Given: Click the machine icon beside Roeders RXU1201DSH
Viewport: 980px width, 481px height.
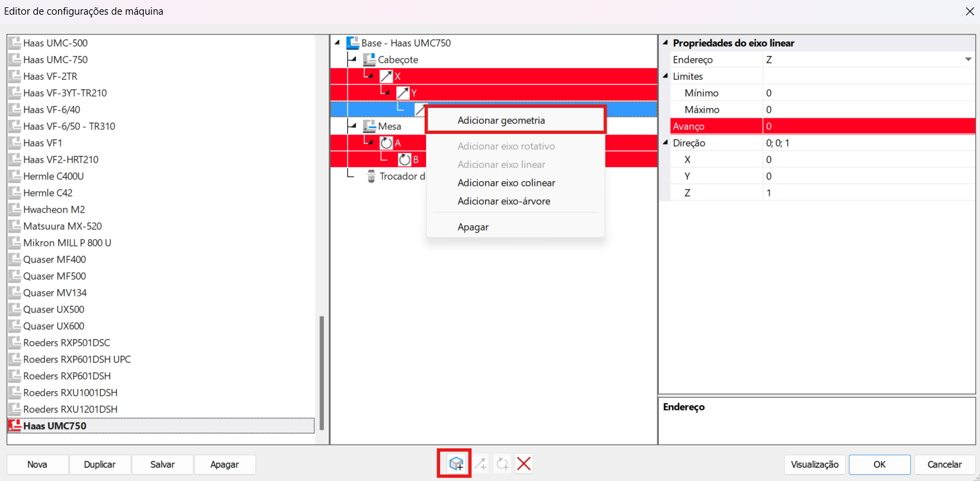Looking at the screenshot, I should [14, 410].
